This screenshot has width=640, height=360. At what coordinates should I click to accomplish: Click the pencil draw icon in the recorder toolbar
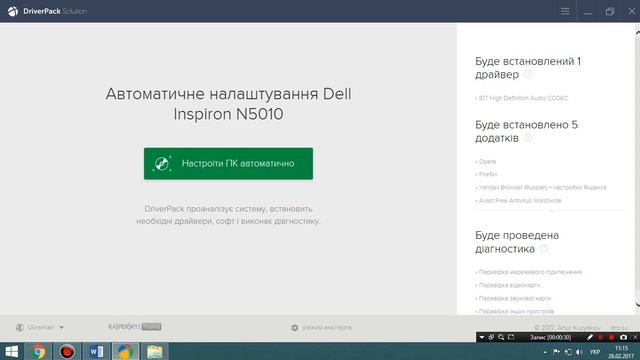pos(589,337)
